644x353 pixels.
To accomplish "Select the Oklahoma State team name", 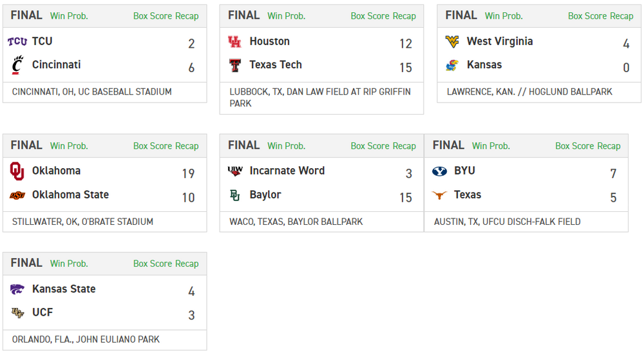I will pos(70,195).
